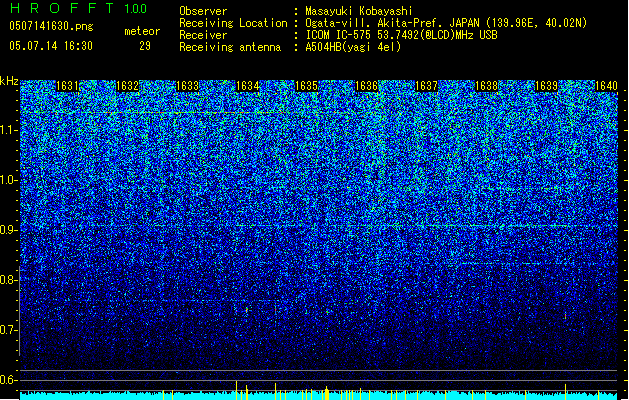The height and width of the screenshot is (400, 629).
Task: Click the meteor count label
Action: pos(142,31)
